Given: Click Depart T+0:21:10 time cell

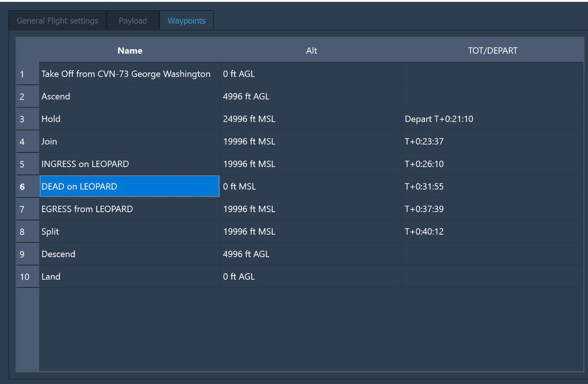Looking at the screenshot, I should click(x=492, y=119).
